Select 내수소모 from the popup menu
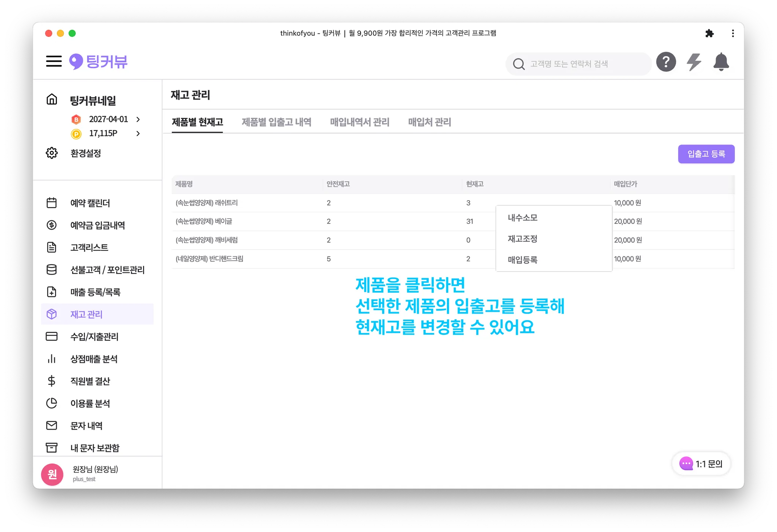Screen dimensions: 777x532 pyautogui.click(x=522, y=218)
